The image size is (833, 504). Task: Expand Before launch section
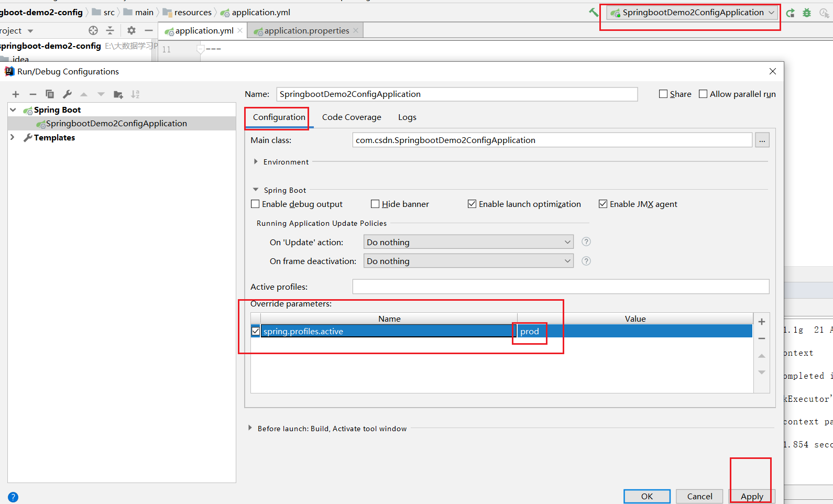point(250,428)
